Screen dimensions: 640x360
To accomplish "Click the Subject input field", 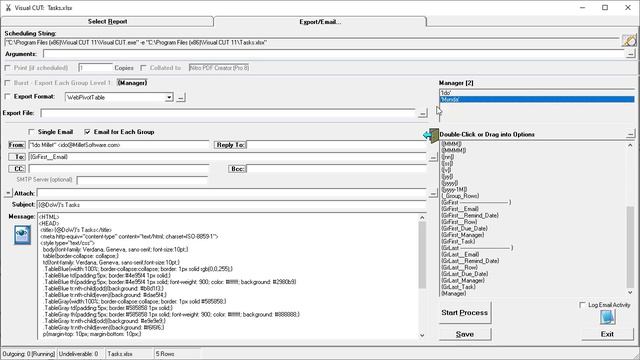I will click(x=231, y=205).
